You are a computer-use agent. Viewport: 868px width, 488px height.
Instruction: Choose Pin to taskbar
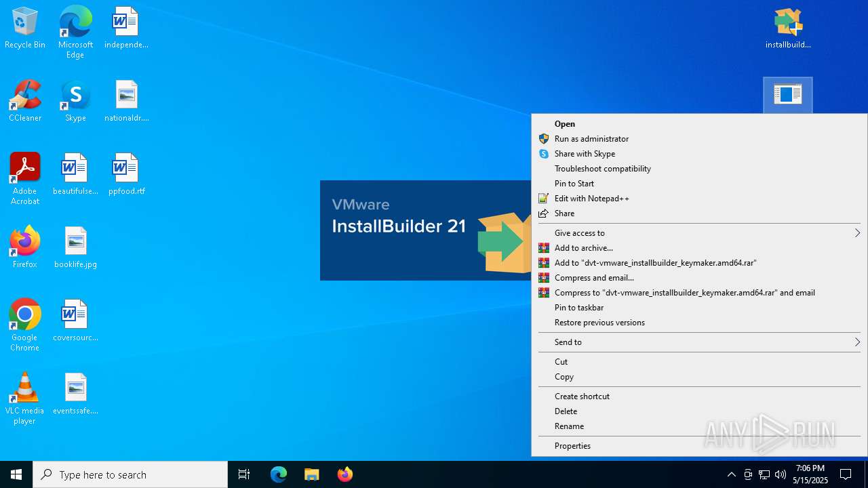tap(699, 308)
